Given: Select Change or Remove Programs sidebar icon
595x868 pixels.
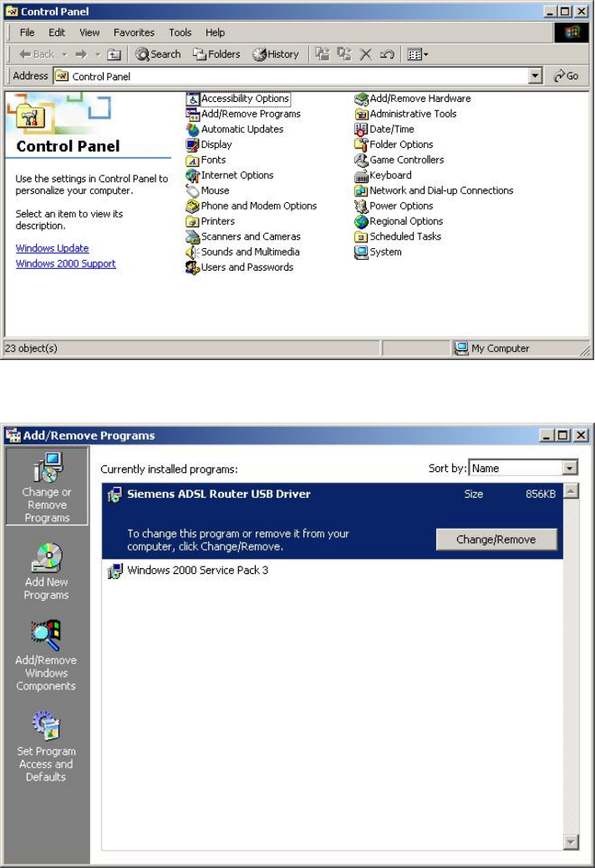Looking at the screenshot, I should [47, 486].
